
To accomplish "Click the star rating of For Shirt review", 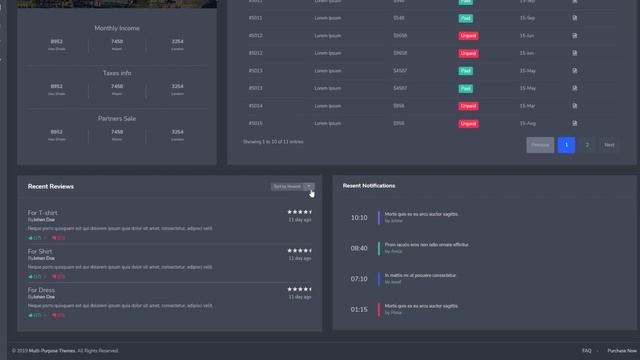I will [299, 251].
